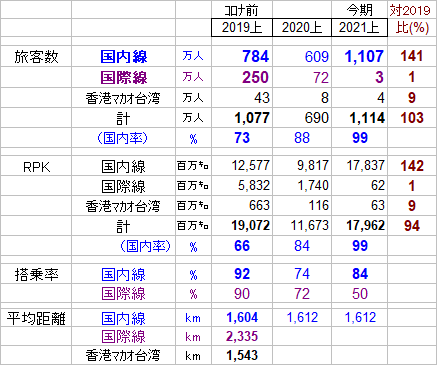Click 国内線 label in the 旅客数 row
Viewport: 437px width, 365px height.
tap(124, 57)
